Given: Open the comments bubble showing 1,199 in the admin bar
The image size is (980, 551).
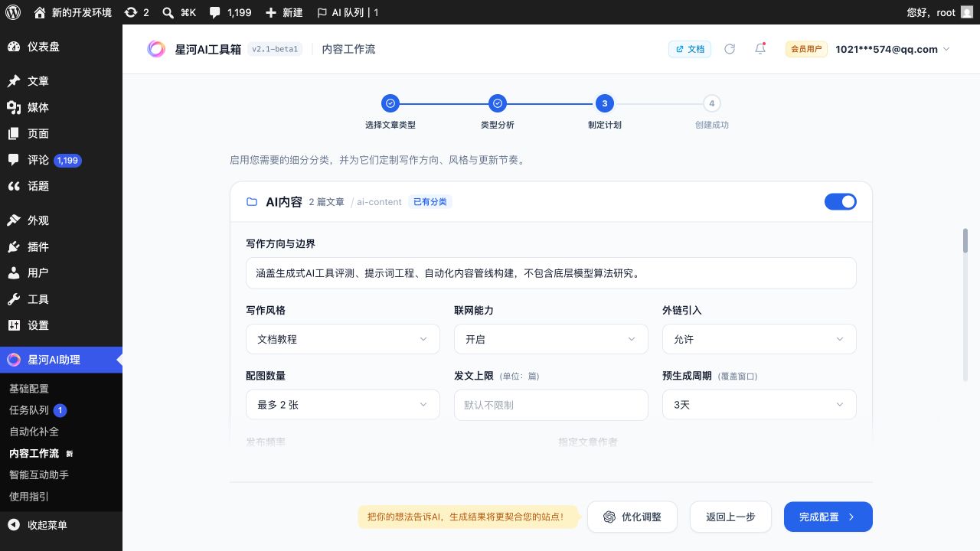Looking at the screenshot, I should 215,12.
